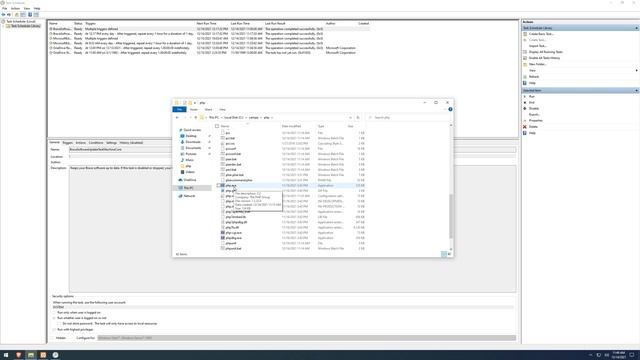Open Desktop in Explorer quick access
Image resolution: width=640 pixels, height=360 pixels.
coord(191,136)
